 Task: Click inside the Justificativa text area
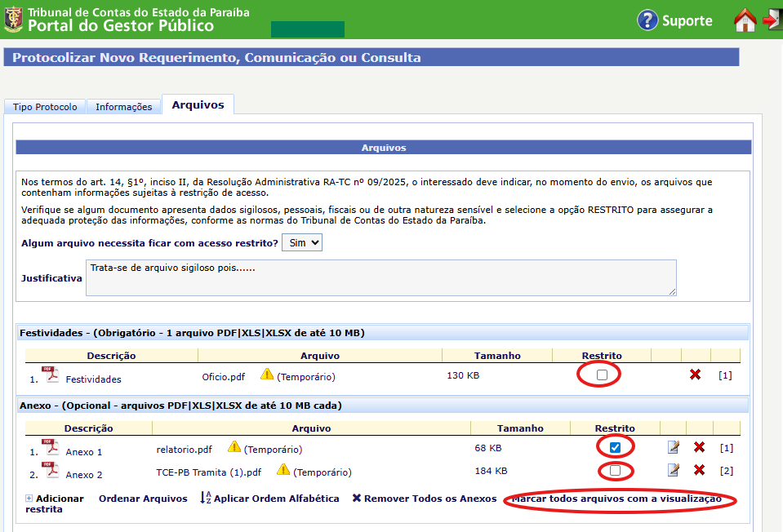click(381, 278)
